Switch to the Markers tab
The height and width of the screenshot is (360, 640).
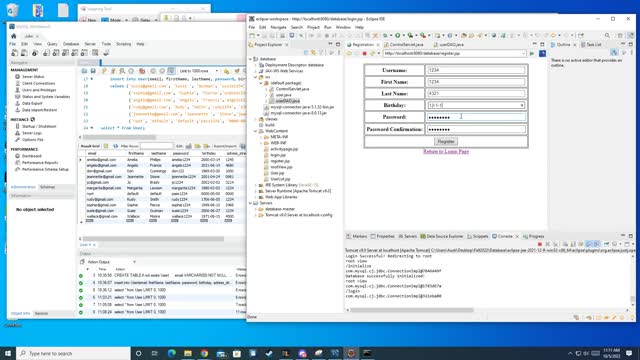[357, 236]
